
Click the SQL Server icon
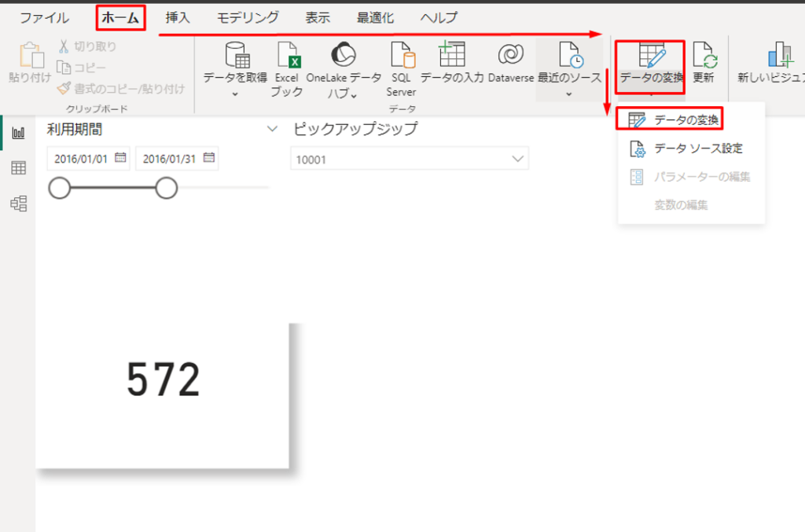(402, 56)
